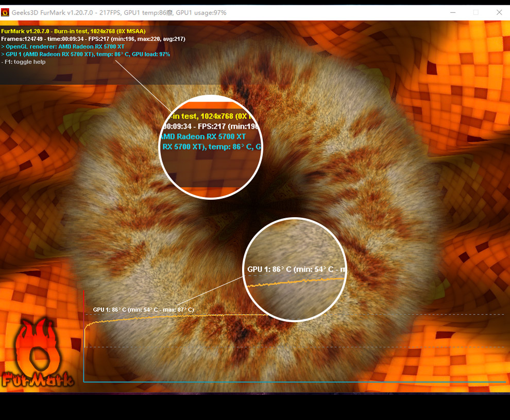Click the Frames and FPS statistics line
The height and width of the screenshot is (420, 510).
point(93,39)
